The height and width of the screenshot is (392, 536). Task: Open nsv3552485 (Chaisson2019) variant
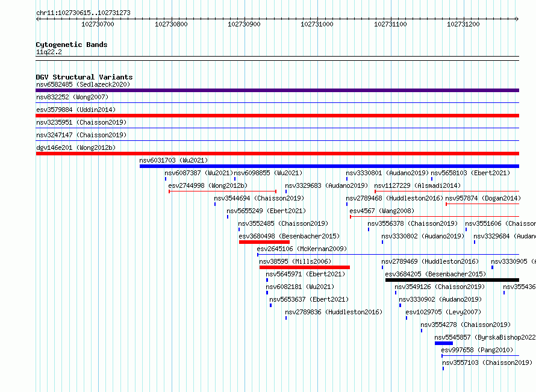[x=283, y=223]
